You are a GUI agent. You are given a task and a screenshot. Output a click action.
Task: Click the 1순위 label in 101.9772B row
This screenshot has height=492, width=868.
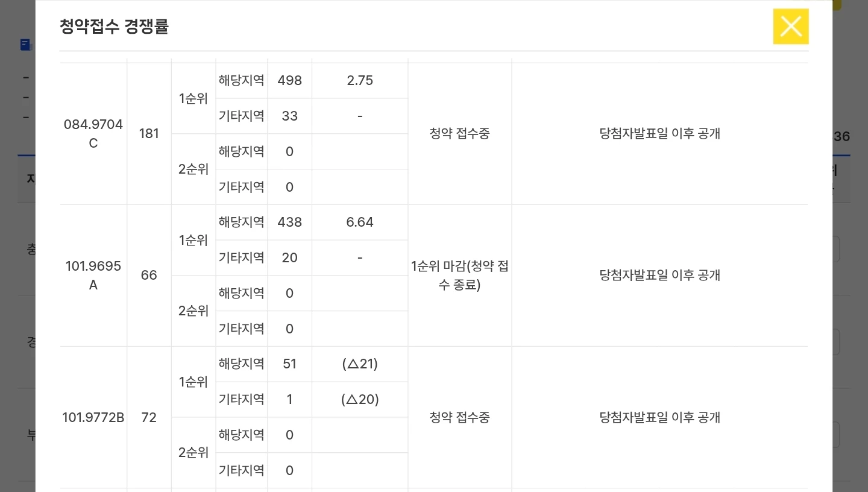click(x=193, y=382)
